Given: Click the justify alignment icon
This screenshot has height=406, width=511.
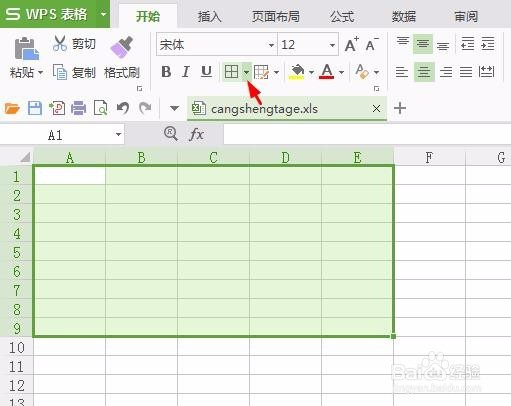Looking at the screenshot, I should 466,72.
